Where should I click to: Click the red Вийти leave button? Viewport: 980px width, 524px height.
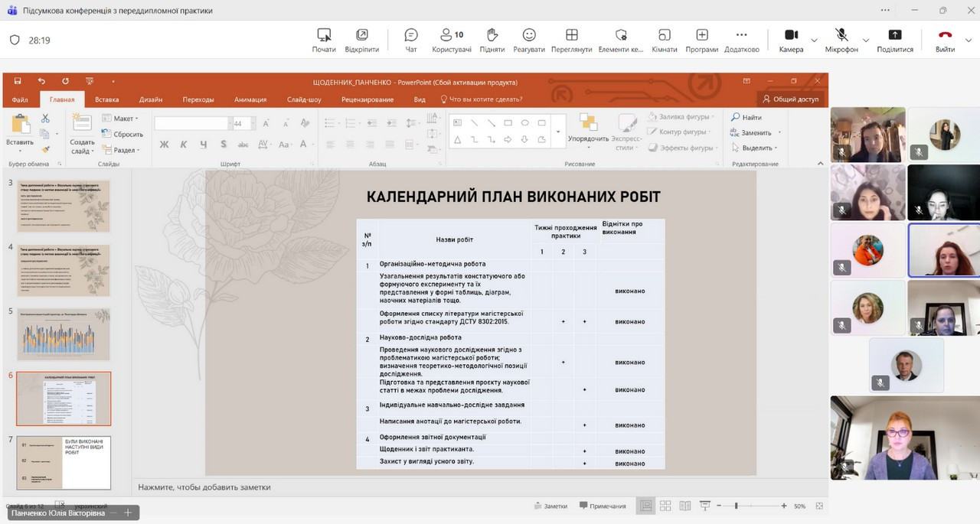tap(945, 40)
